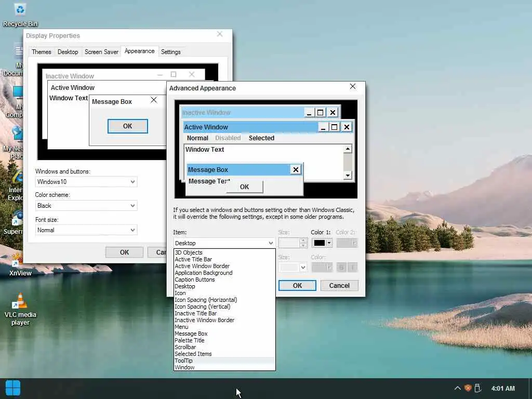The image size is (532, 399).
Task: Open the Recycle Bin desktop icon
Action: 20,15
